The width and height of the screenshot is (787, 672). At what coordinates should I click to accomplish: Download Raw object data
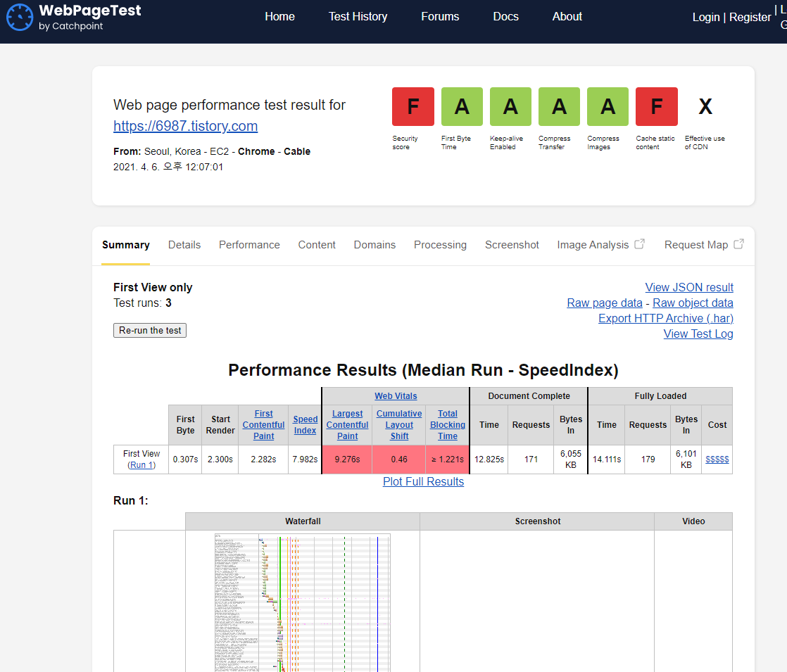(x=693, y=303)
